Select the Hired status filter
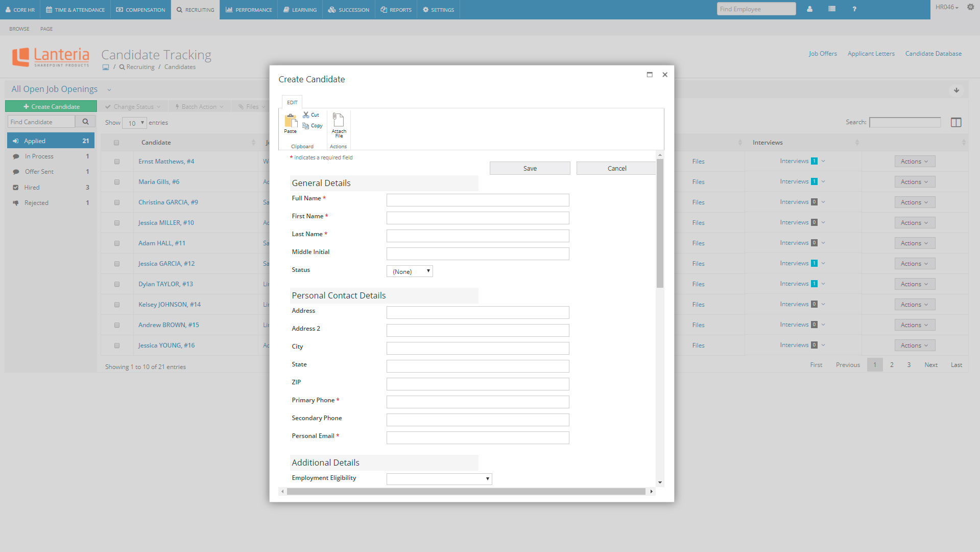This screenshot has height=552, width=980. point(51,188)
